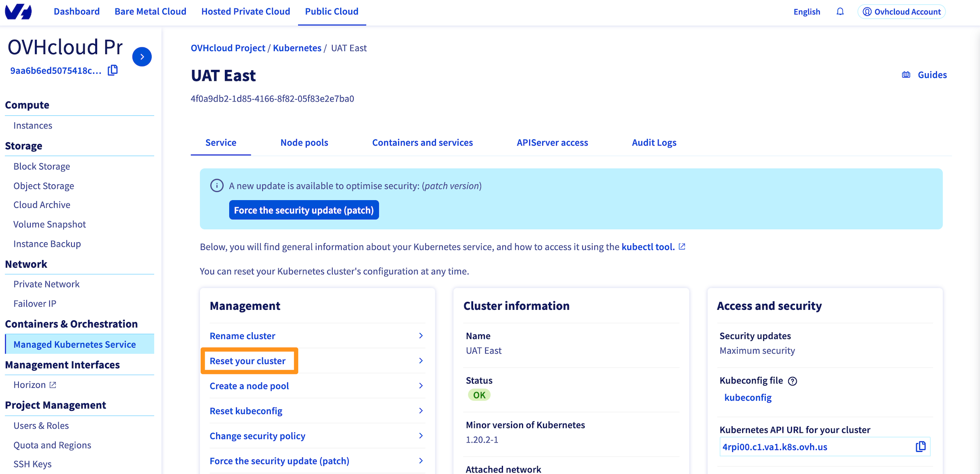This screenshot has height=474, width=980.
Task: Click the Kubernetes version 1.20.2-1 value
Action: point(482,440)
